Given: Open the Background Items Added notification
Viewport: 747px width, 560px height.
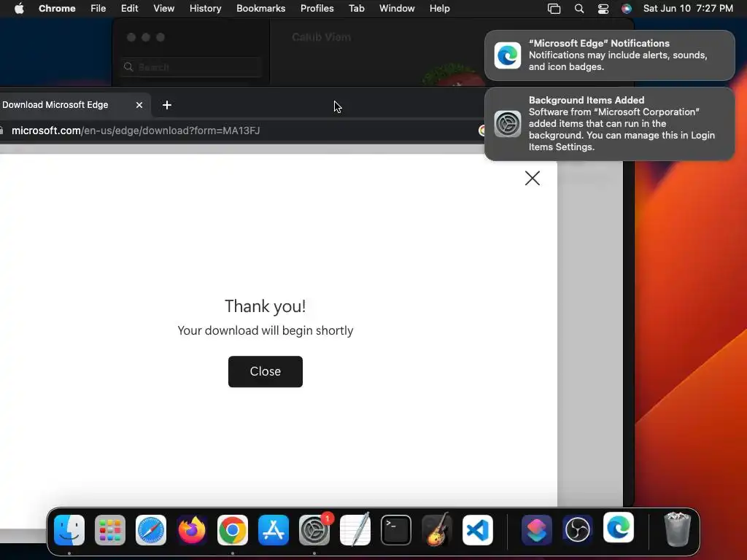Looking at the screenshot, I should (610, 124).
